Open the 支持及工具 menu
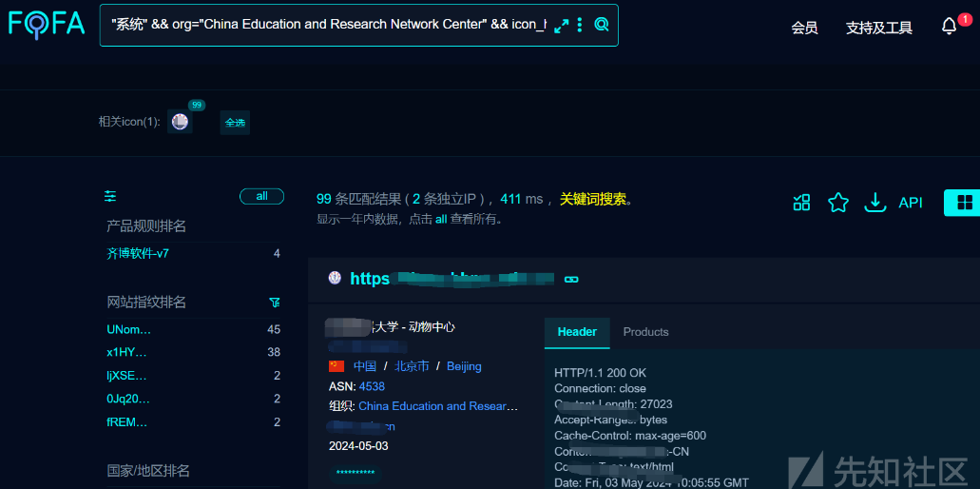Screen dimensions: 980x489 (878, 28)
